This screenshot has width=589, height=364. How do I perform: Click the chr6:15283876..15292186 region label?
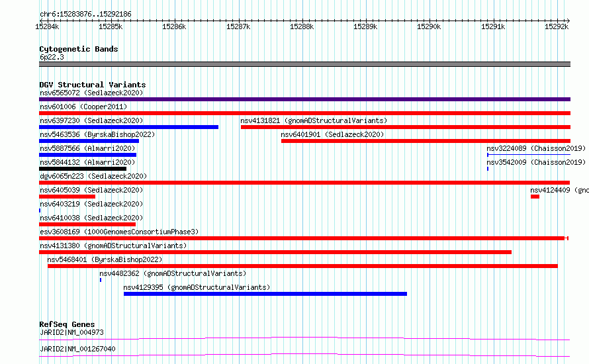point(85,15)
